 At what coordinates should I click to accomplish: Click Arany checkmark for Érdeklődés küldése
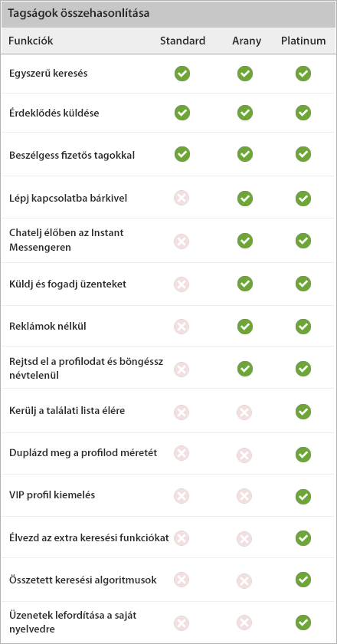[244, 113]
